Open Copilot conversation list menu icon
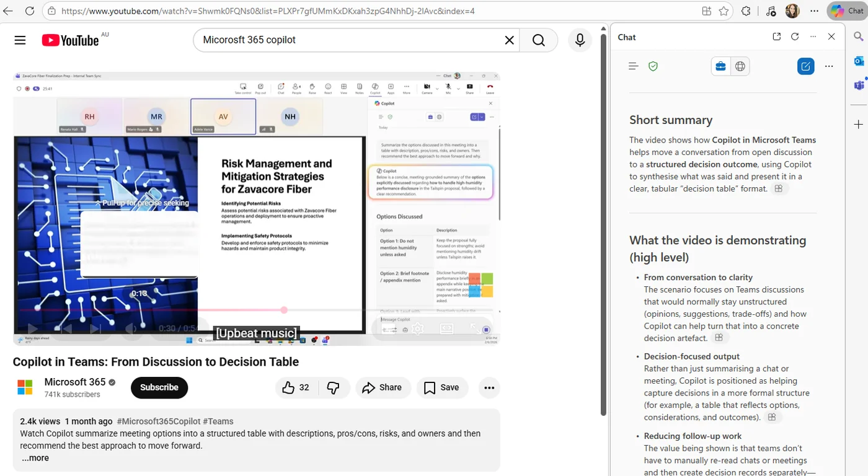The image size is (868, 476). click(633, 66)
